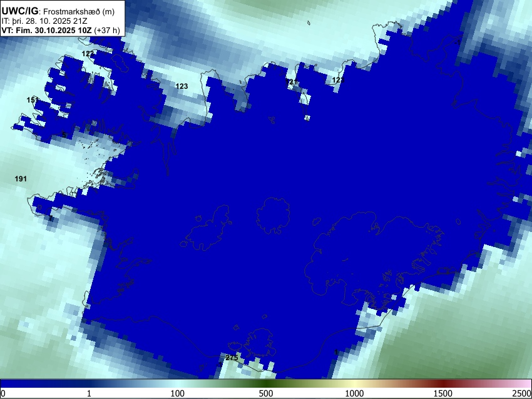Click the 'VT: Fim. 30.10.2025 10Z (+37 h)' line
The image size is (532, 399).
click(61, 30)
